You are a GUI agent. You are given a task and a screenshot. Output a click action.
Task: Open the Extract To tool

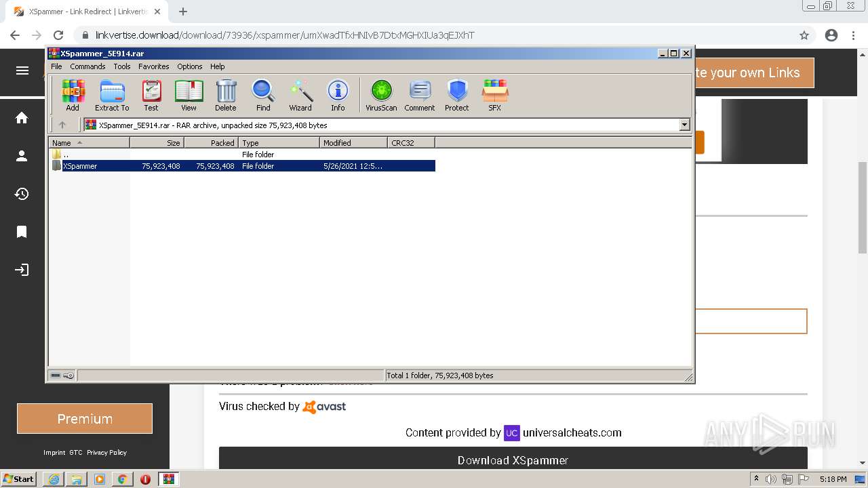pyautogui.click(x=112, y=95)
